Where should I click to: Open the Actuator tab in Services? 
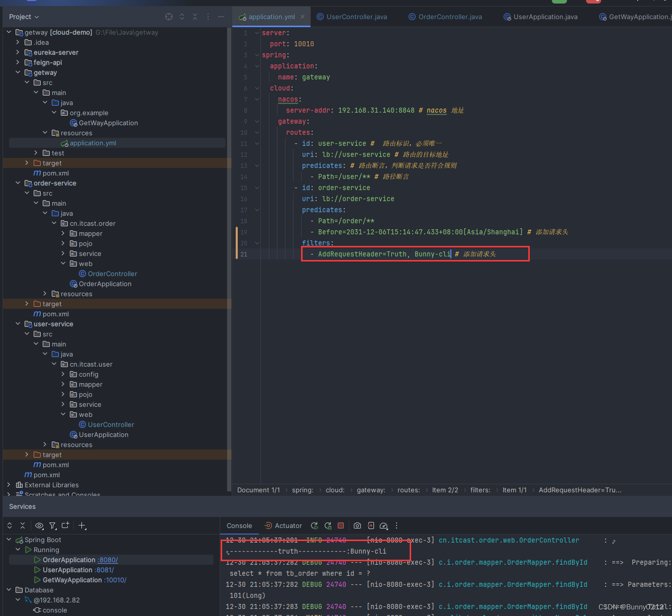click(283, 525)
